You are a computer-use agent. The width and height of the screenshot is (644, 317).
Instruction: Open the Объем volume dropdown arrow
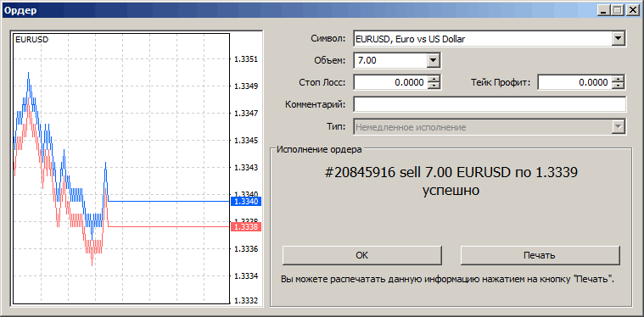[x=433, y=61]
